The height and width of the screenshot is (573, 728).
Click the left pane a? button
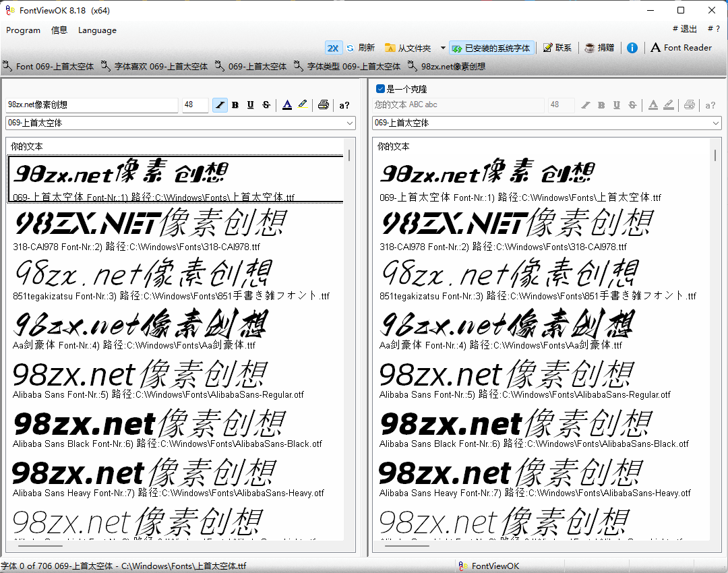(x=344, y=105)
